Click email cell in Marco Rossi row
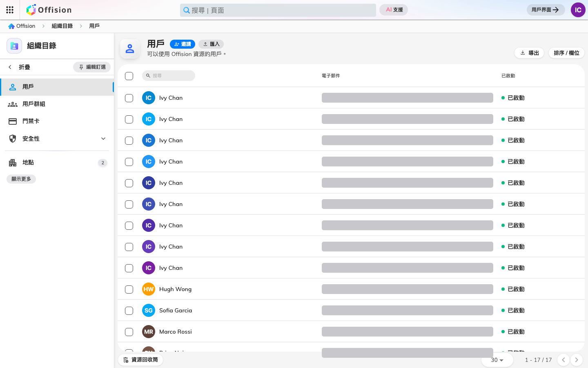Screen dimensions: 588x368 pos(408,332)
